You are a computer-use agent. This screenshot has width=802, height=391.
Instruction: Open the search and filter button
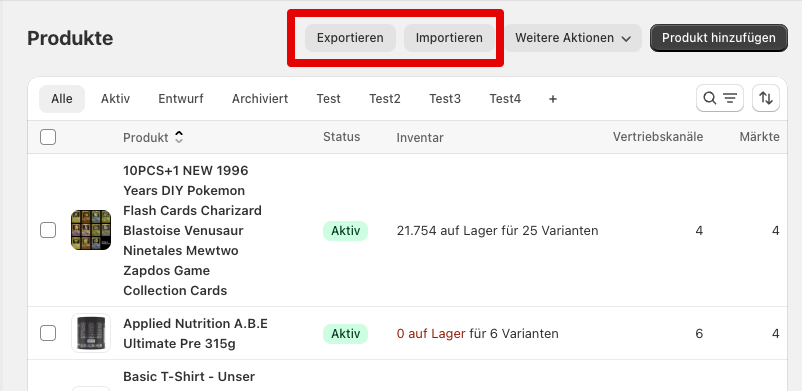(719, 98)
